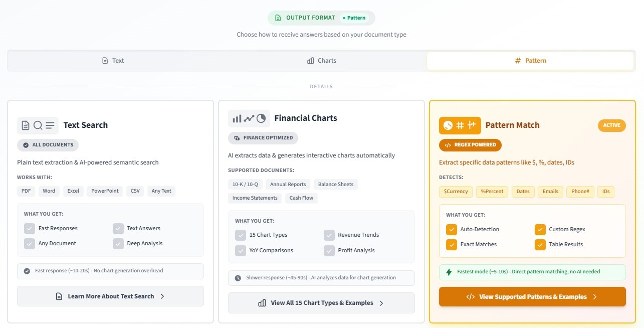
Task: Click the code icon in Regex Powered badge
Action: coord(448,145)
